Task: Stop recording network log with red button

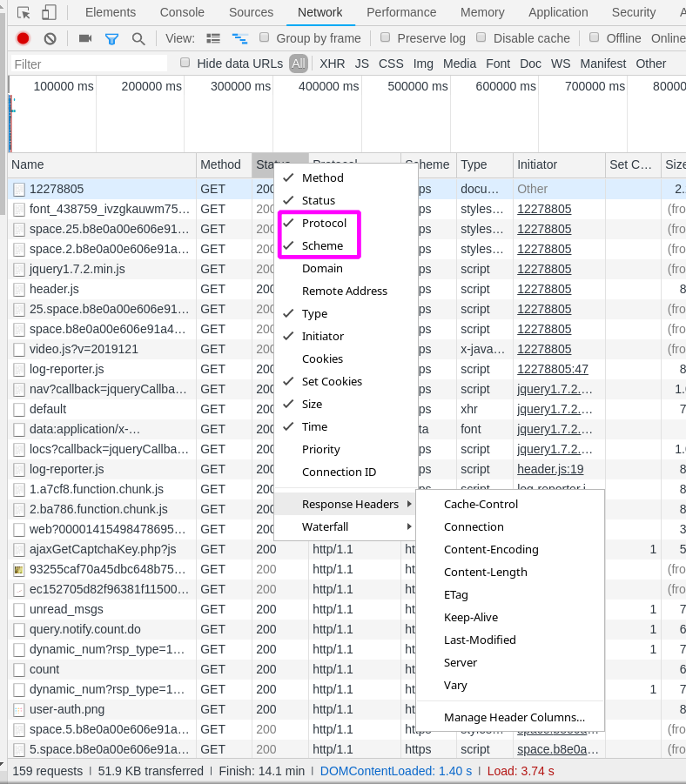Action: pyautogui.click(x=23, y=38)
